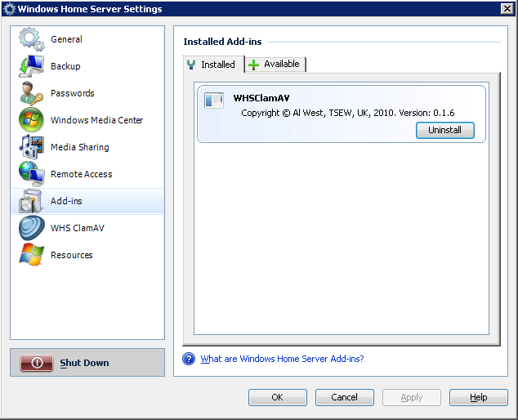Screen dimensions: 518x420
Task: Click the General gear icon
Action: point(31,40)
